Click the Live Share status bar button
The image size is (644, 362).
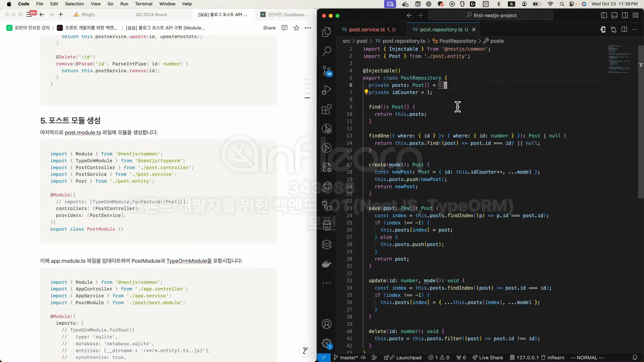tap(487, 358)
